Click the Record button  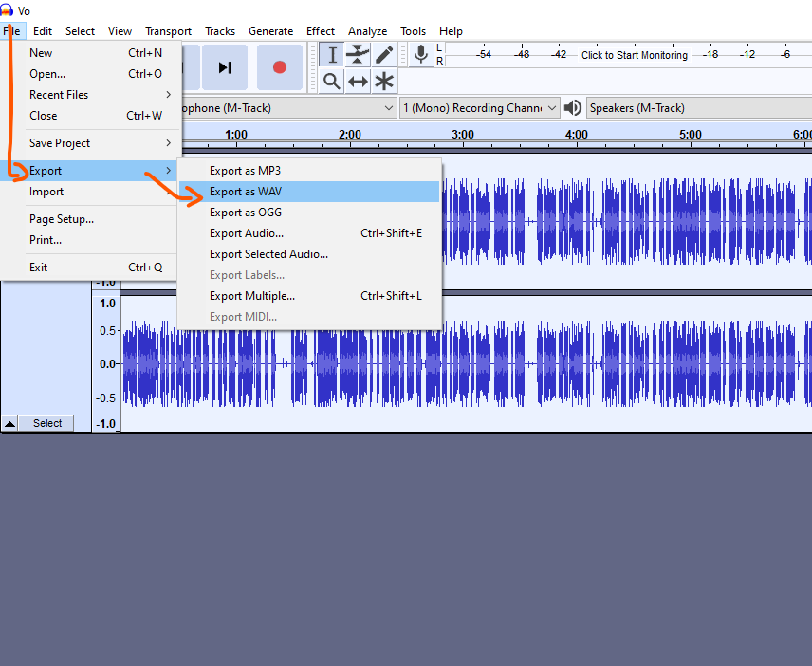click(280, 67)
